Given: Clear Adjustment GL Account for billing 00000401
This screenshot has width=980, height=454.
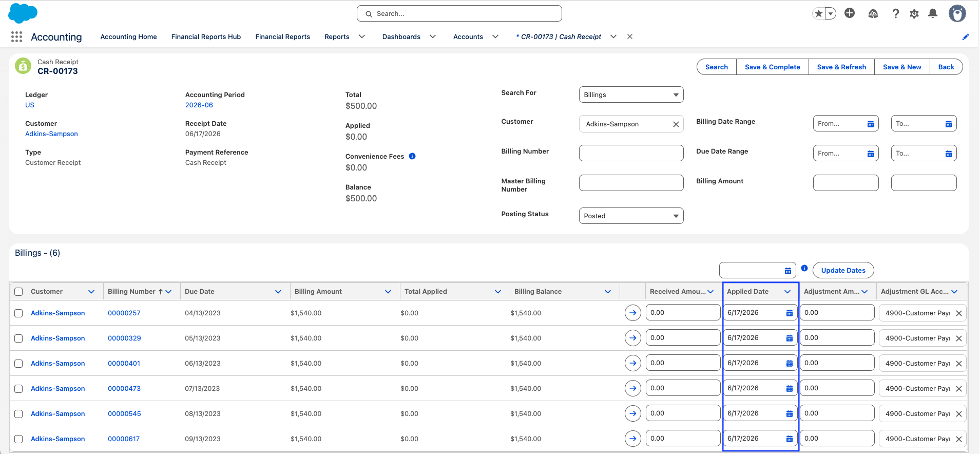Looking at the screenshot, I should pyautogui.click(x=959, y=364).
